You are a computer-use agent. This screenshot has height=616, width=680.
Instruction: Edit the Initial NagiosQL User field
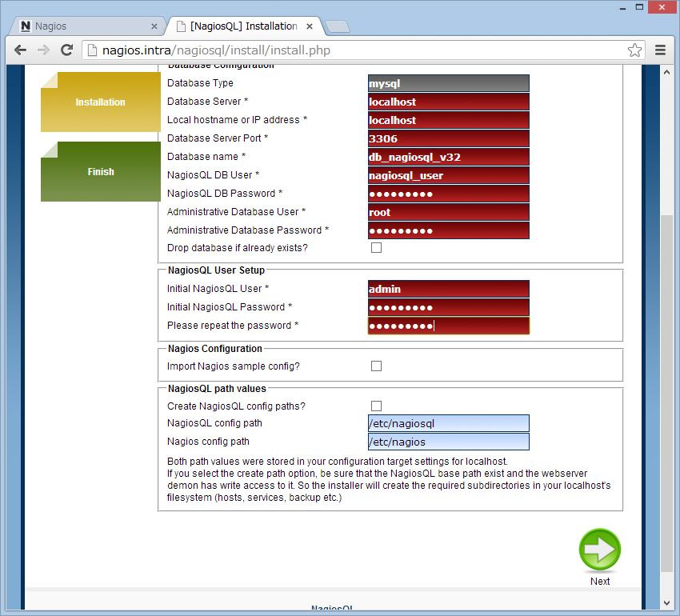click(449, 289)
